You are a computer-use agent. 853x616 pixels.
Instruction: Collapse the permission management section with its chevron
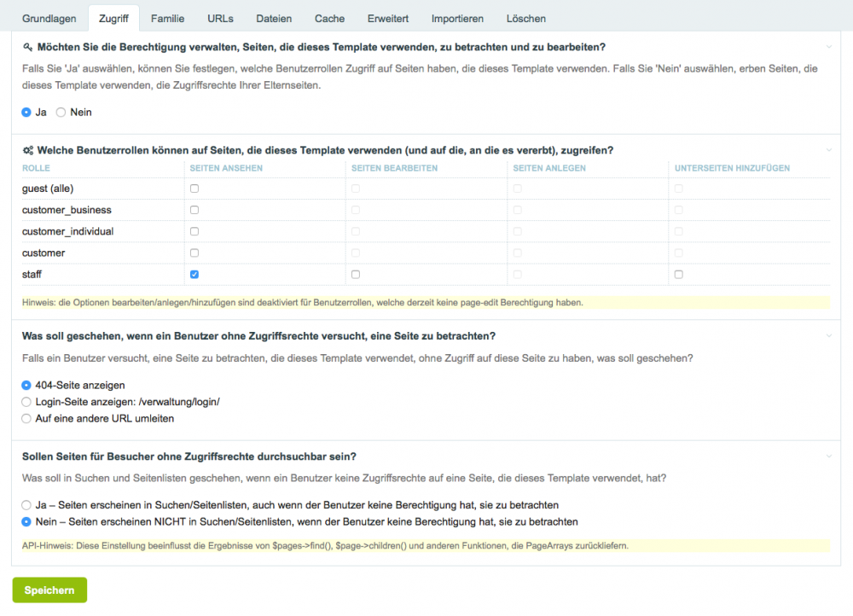coord(828,47)
